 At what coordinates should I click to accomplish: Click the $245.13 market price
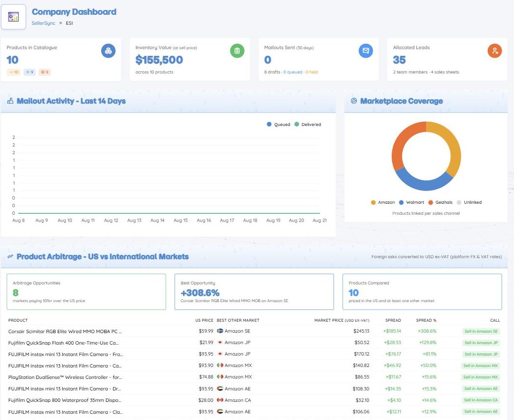pos(361,331)
